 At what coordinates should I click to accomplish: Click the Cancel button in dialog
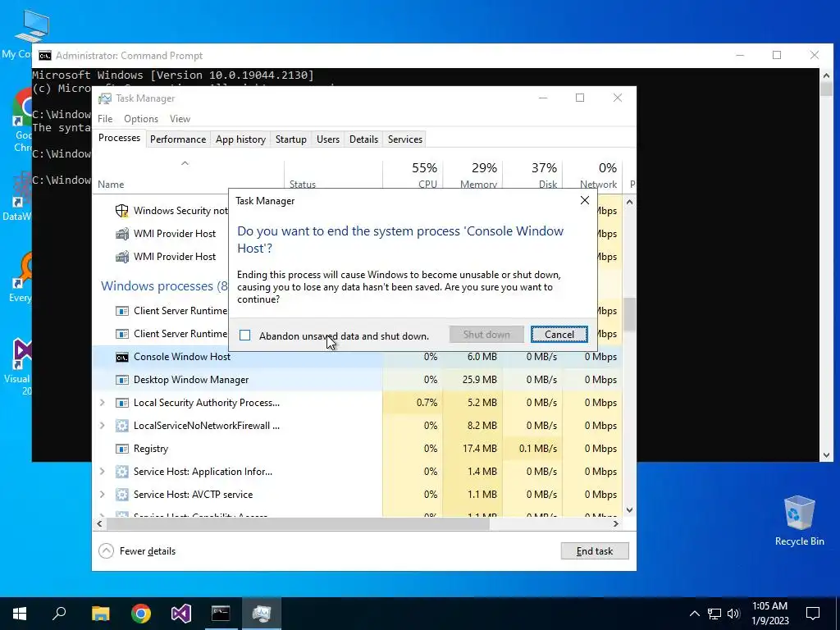(559, 335)
